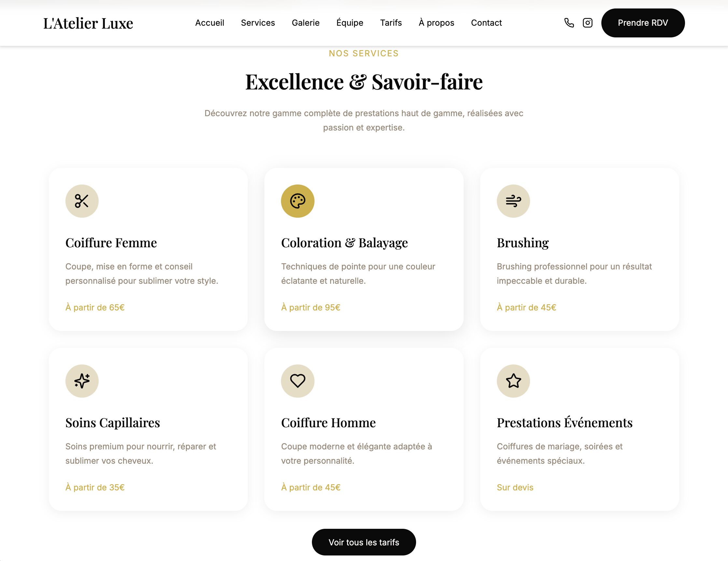Click the scissors icon for Coiffure Femme
The height and width of the screenshot is (561, 728).
[82, 201]
